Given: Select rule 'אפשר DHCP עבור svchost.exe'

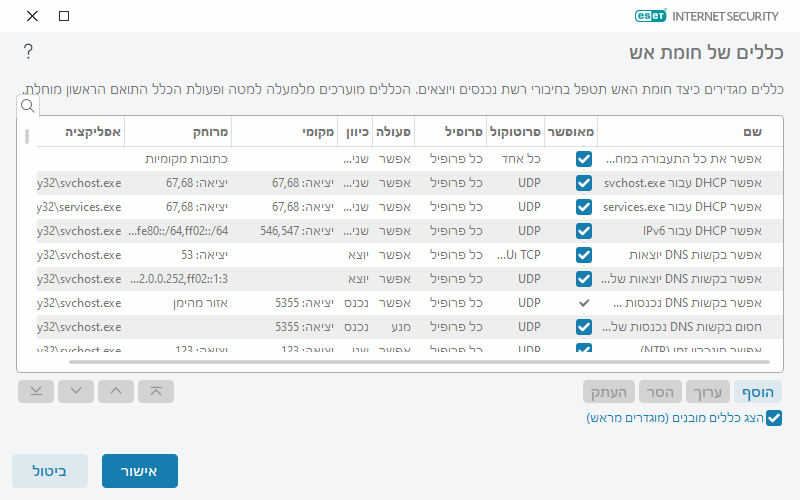Looking at the screenshot, I should [683, 183].
